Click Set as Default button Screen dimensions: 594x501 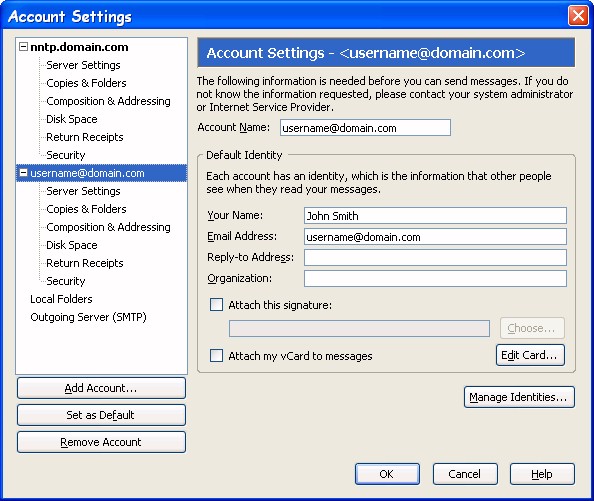pos(101,415)
